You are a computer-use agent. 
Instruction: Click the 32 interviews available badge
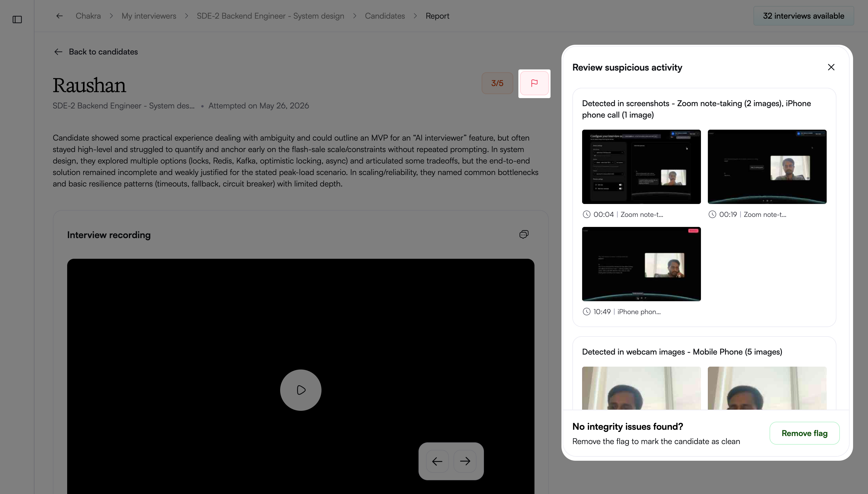pyautogui.click(x=803, y=16)
